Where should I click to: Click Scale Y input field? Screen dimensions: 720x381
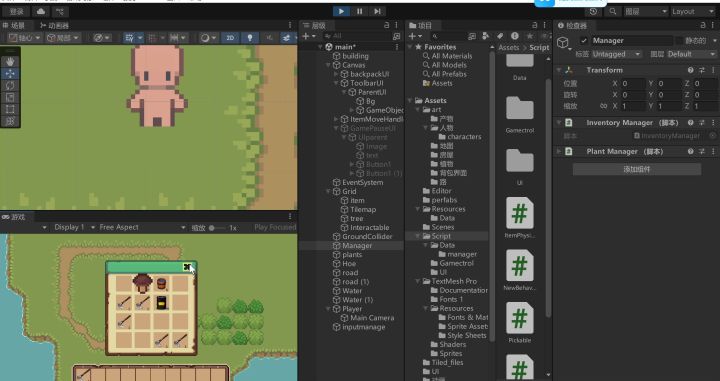coord(669,106)
